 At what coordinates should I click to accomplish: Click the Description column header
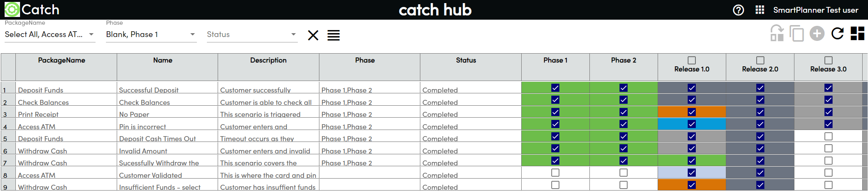pyautogui.click(x=268, y=61)
